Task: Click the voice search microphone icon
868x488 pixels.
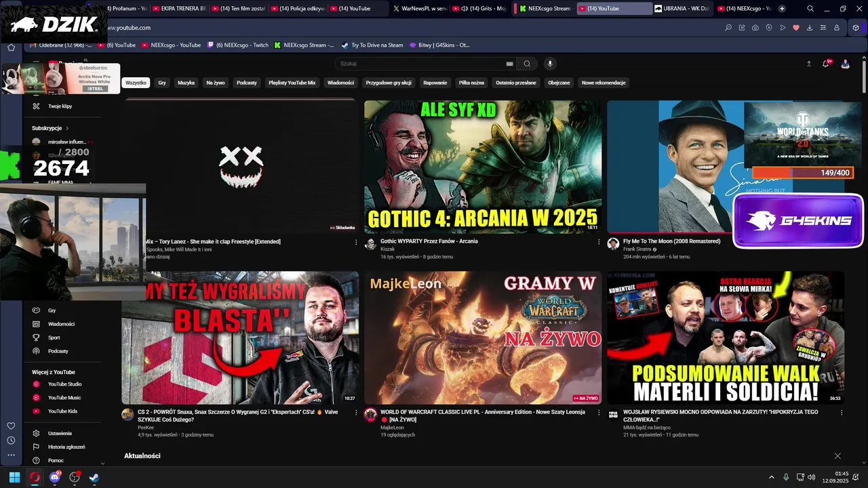Action: click(x=550, y=64)
